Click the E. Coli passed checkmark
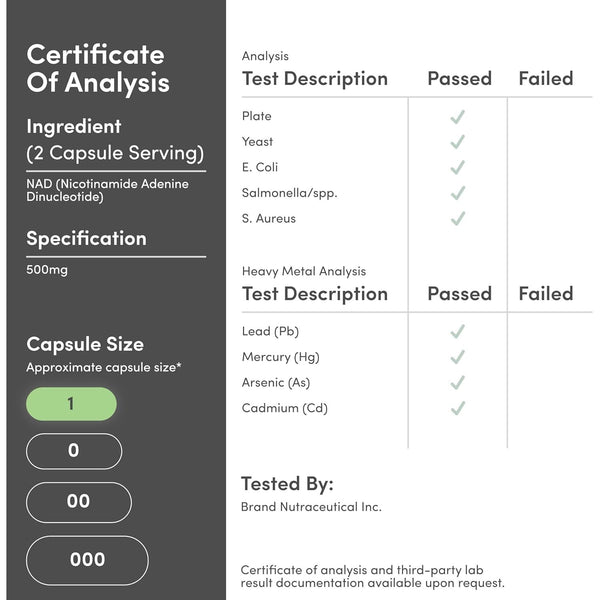The width and height of the screenshot is (600, 600). pos(458,167)
